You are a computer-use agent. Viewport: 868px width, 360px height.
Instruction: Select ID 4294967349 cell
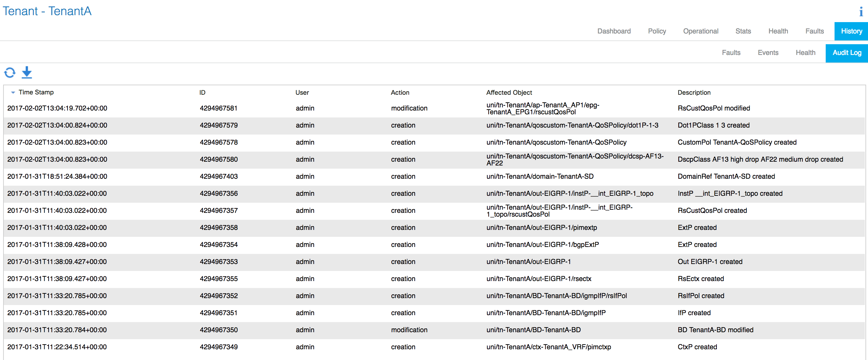pos(218,347)
